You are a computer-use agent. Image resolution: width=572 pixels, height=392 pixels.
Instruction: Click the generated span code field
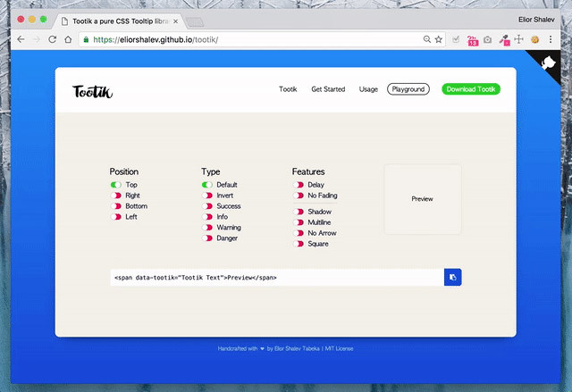(x=277, y=277)
